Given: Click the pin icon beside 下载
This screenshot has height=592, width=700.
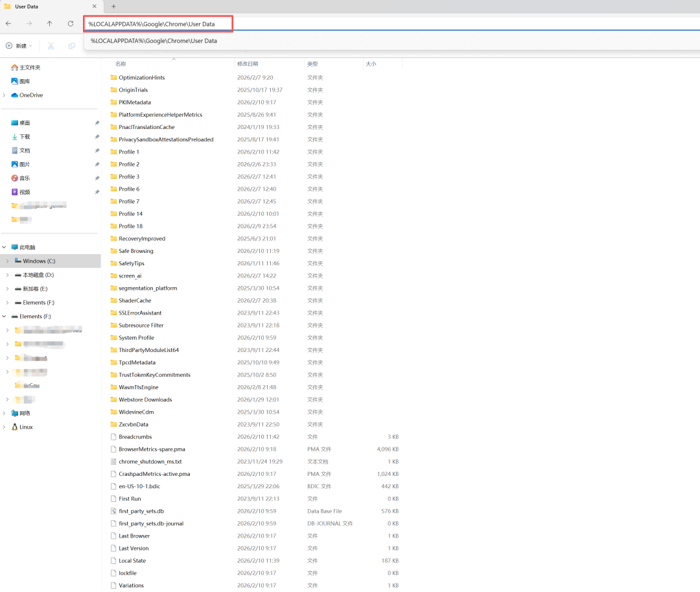Looking at the screenshot, I should click(x=97, y=137).
